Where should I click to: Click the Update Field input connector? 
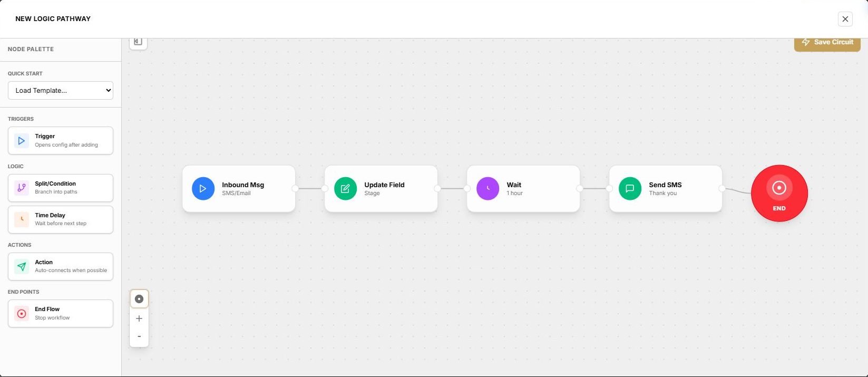(325, 188)
